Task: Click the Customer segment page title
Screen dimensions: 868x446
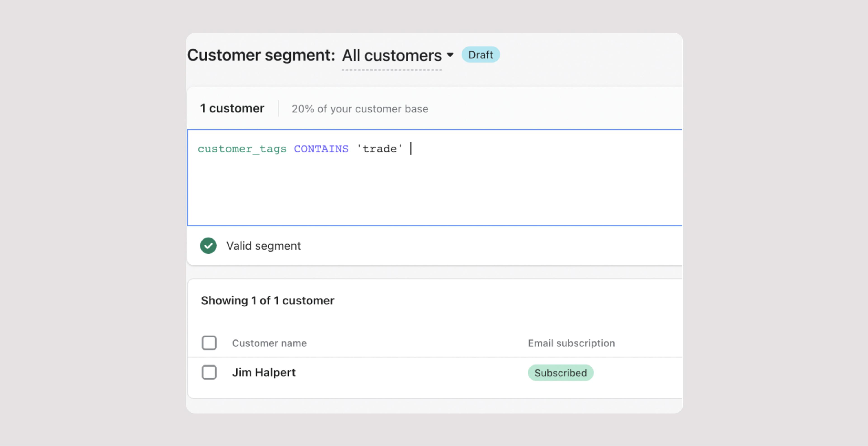Action: click(x=261, y=55)
